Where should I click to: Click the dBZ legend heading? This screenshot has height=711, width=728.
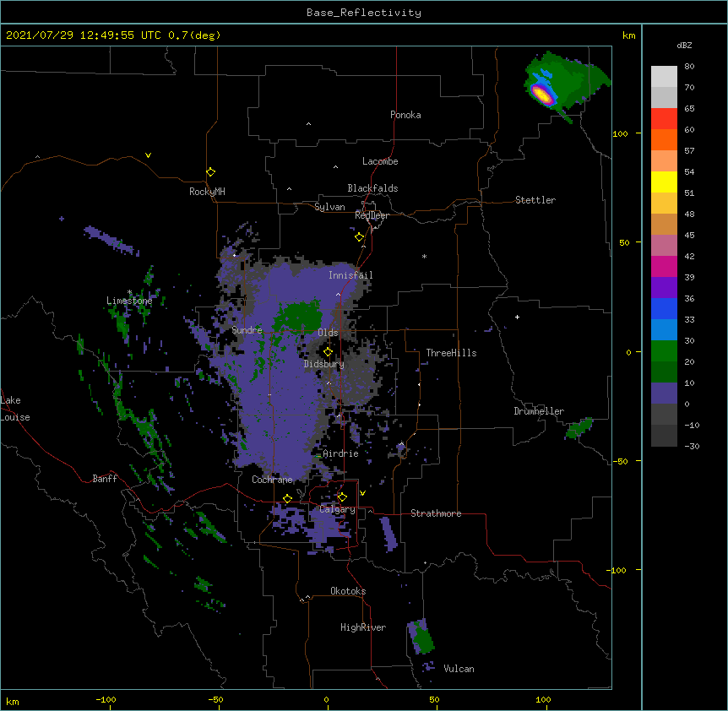(x=684, y=45)
